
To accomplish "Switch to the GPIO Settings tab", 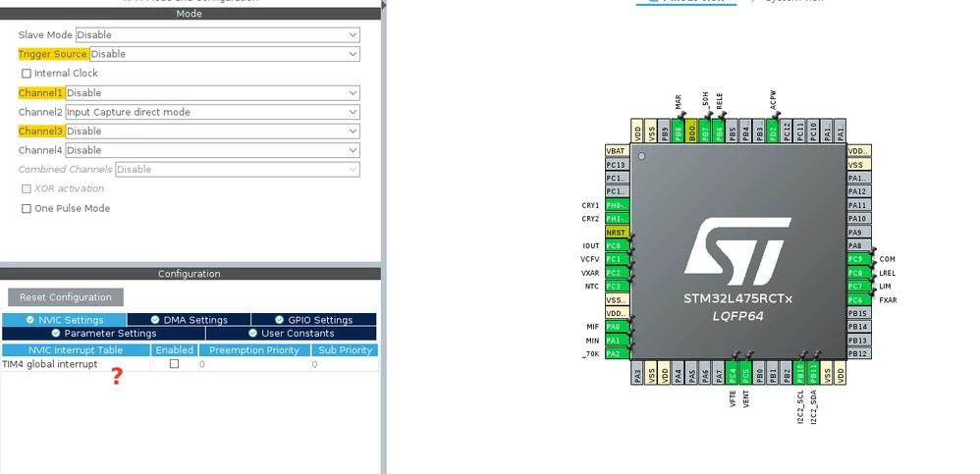I will click(x=314, y=320).
